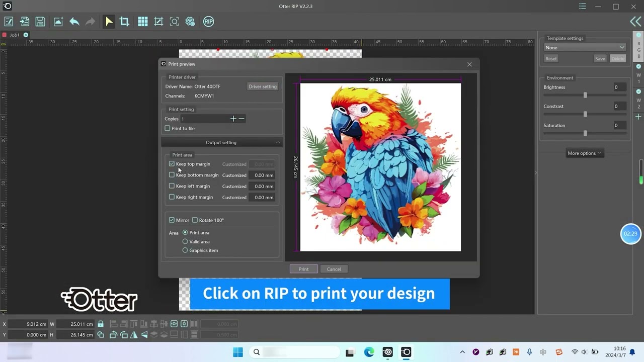The image size is (644, 362).
Task: Show hidden tray icons chevron in taskbar
Action: coord(462,352)
